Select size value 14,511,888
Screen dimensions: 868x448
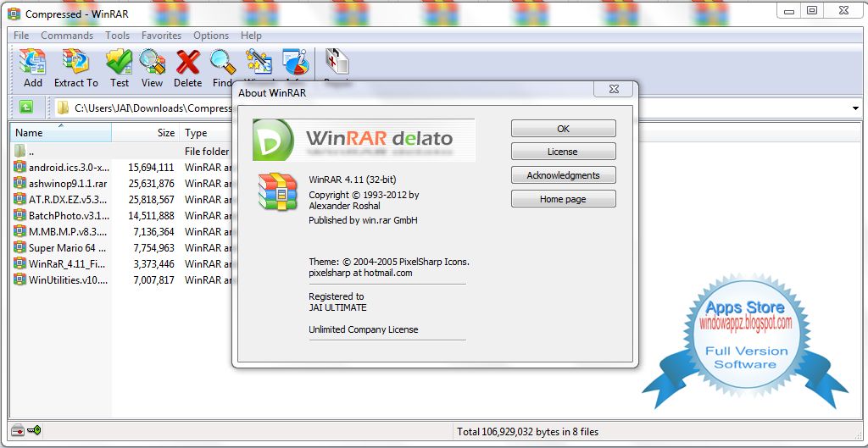click(151, 215)
